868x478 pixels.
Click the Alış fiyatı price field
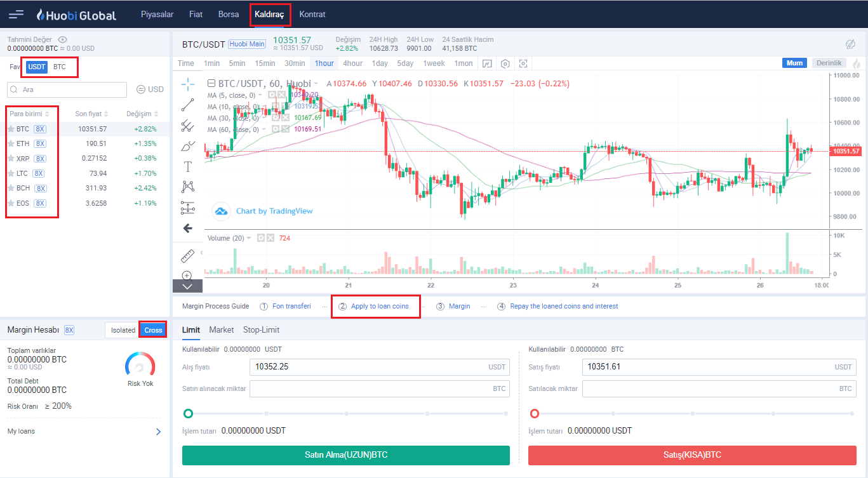tap(380, 367)
